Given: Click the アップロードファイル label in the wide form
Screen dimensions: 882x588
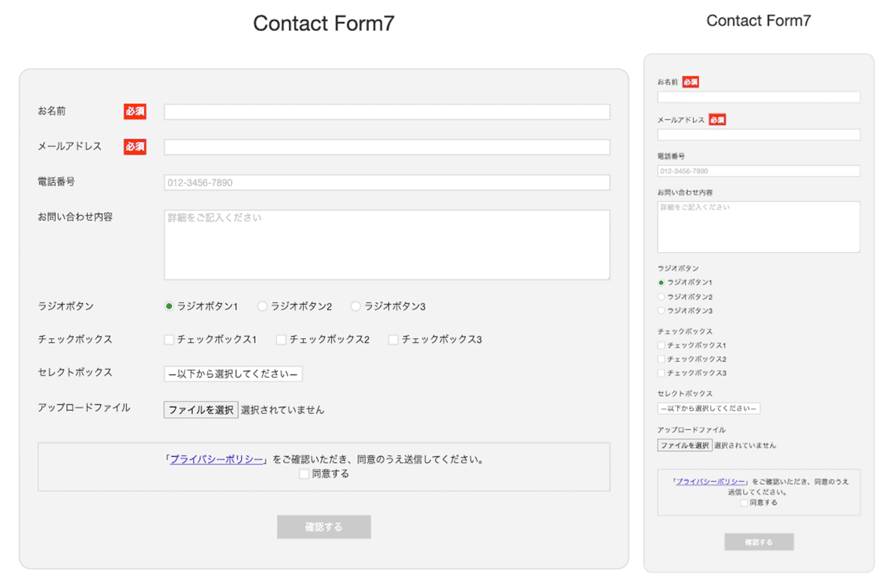Looking at the screenshot, I should tap(84, 407).
